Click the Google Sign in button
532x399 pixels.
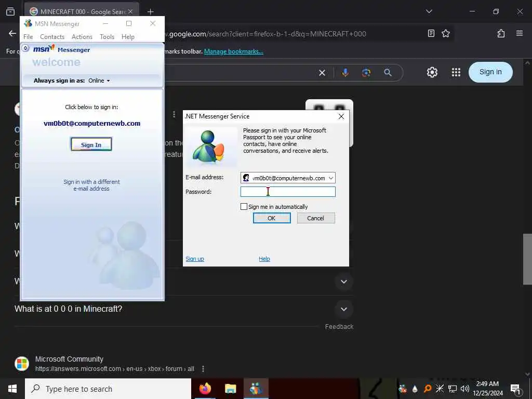[490, 72]
